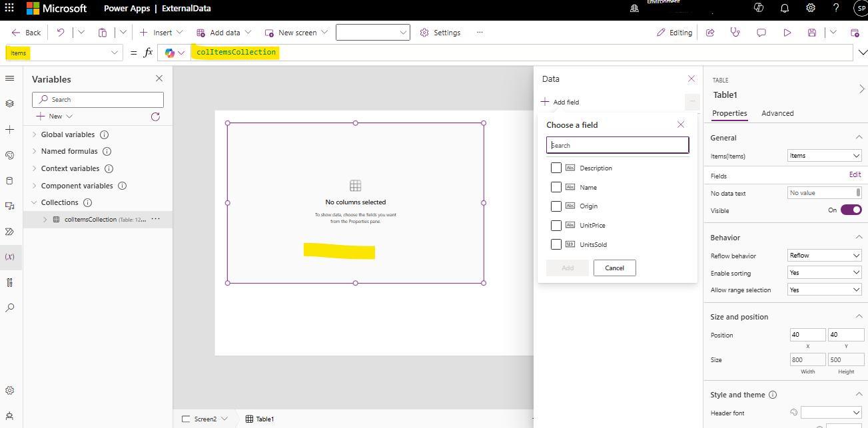Save the app with disk icon
The width and height of the screenshot is (868, 428).
(x=812, y=33)
